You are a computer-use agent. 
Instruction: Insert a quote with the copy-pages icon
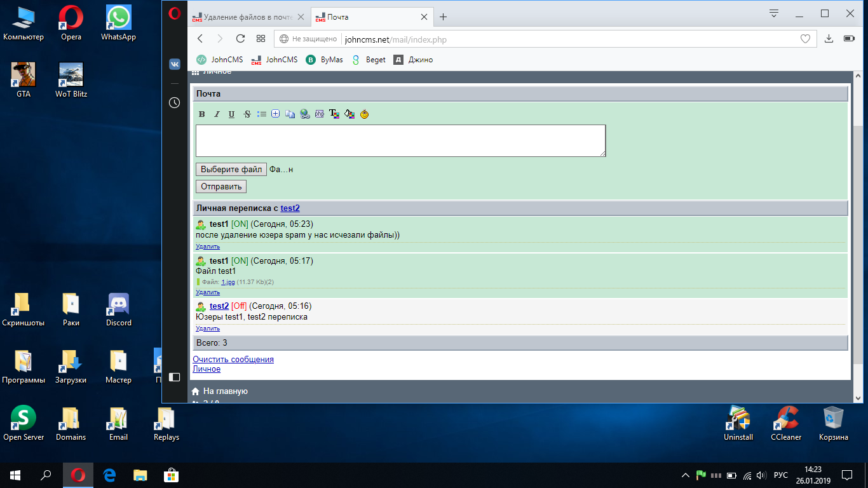(x=290, y=114)
